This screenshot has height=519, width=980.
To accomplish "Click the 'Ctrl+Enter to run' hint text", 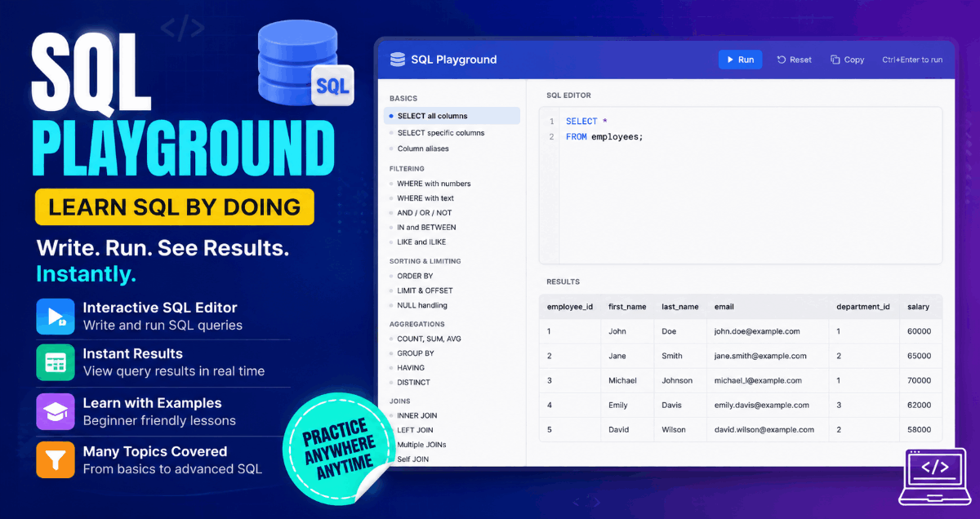I will pyautogui.click(x=912, y=60).
